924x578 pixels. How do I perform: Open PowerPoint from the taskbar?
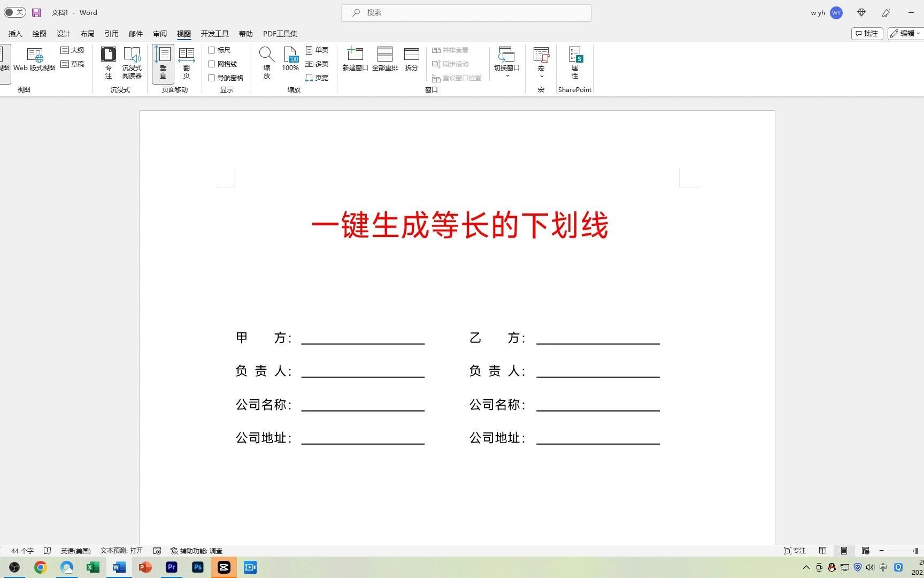(145, 567)
